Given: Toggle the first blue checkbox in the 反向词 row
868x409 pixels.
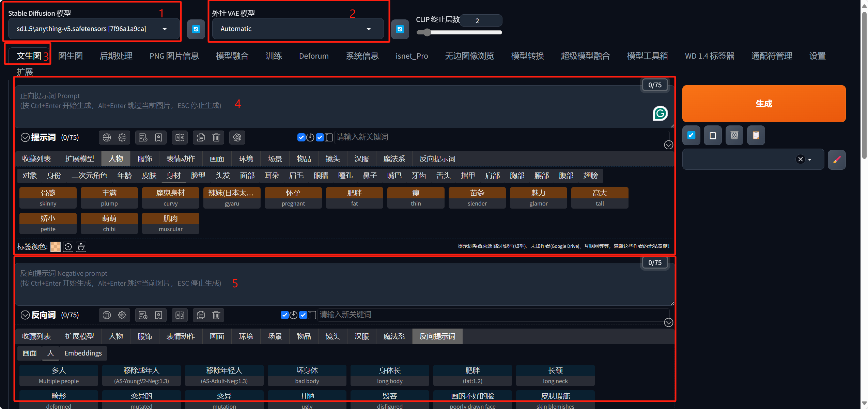Looking at the screenshot, I should [x=284, y=315].
